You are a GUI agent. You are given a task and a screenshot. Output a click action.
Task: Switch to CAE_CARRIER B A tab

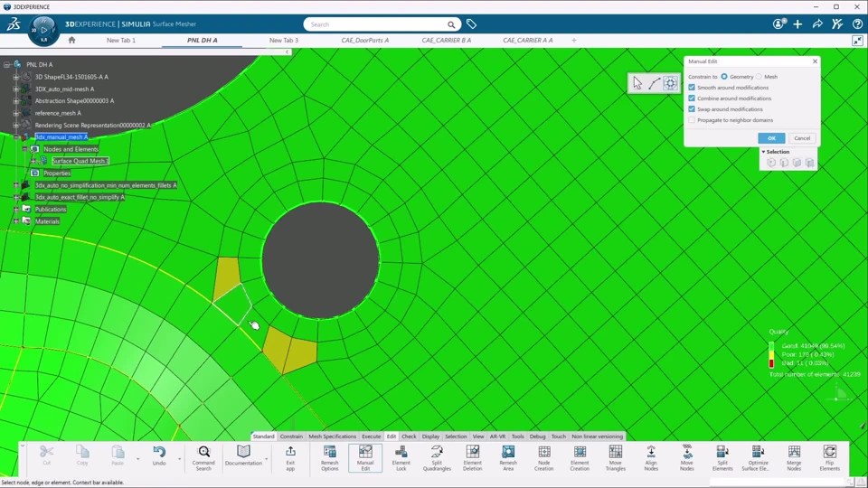pos(446,41)
